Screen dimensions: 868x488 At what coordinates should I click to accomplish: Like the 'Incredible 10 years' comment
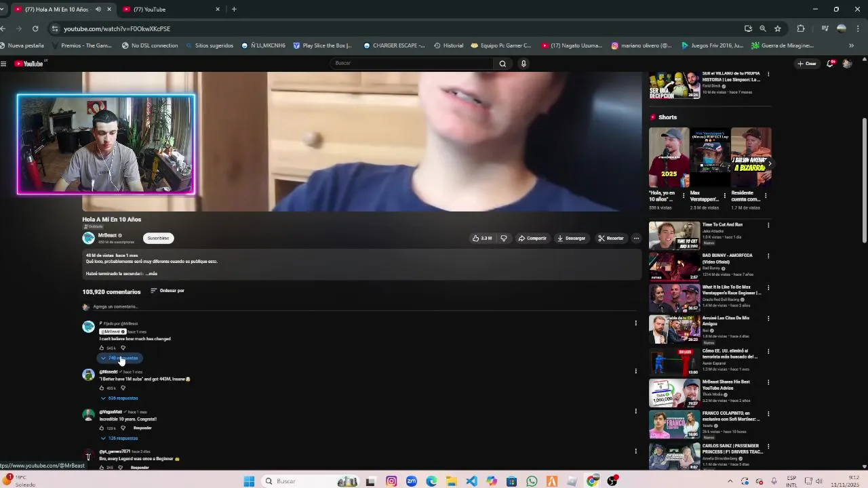click(x=102, y=428)
